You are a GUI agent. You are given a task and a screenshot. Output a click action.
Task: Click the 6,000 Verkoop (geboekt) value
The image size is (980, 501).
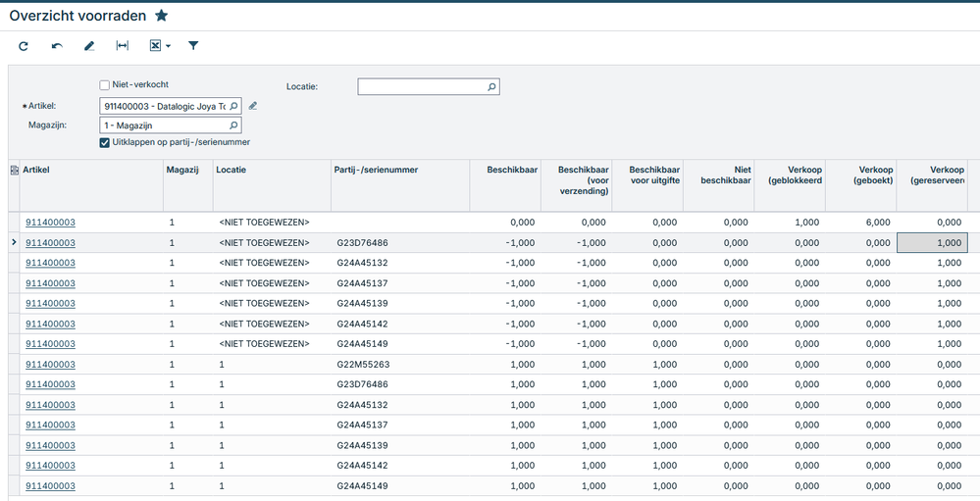click(x=878, y=223)
